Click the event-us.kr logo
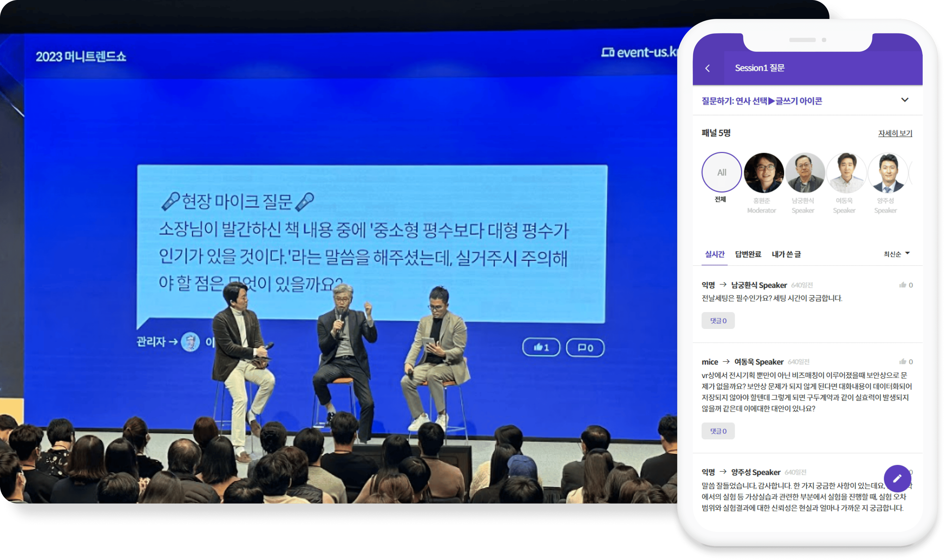Viewport: 946px width, 560px height. pyautogui.click(x=640, y=52)
